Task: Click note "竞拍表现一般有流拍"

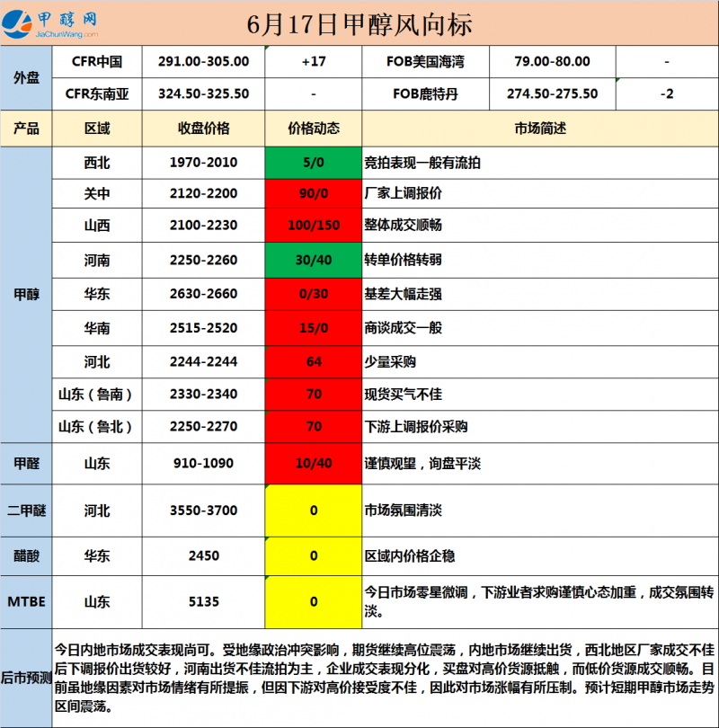Action: click(422, 163)
